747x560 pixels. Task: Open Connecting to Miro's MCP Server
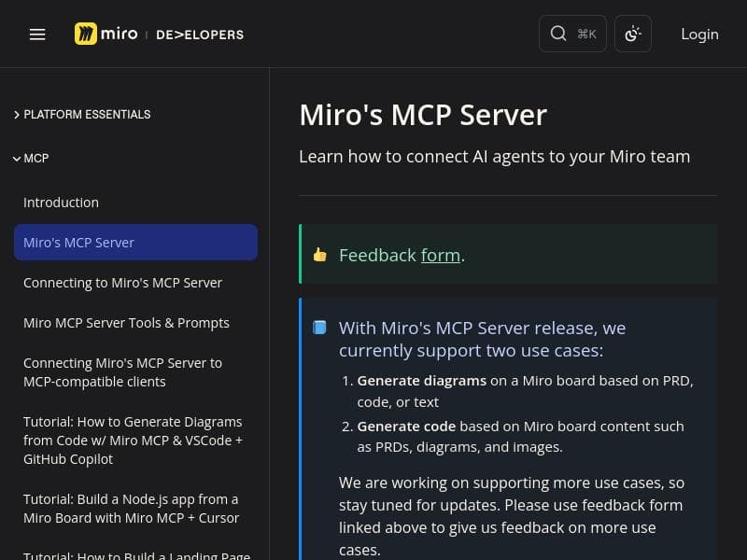[122, 282]
